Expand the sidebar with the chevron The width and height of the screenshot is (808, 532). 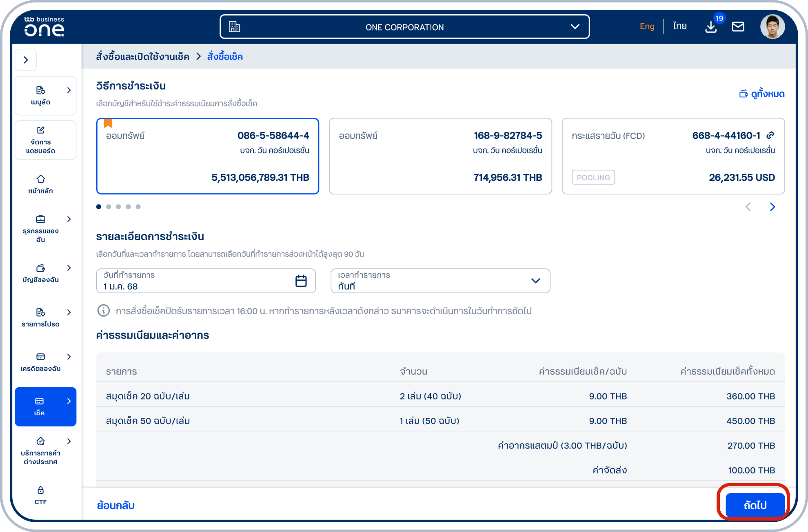26,60
